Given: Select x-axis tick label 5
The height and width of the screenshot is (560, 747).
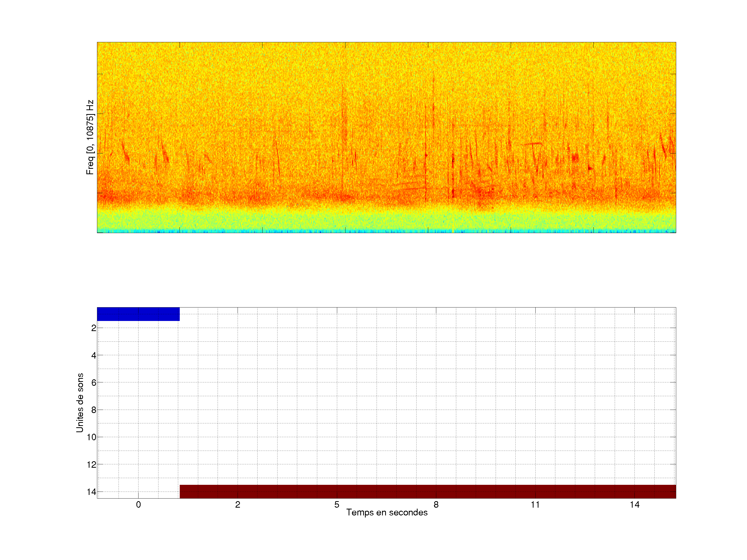Looking at the screenshot, I should tap(337, 505).
